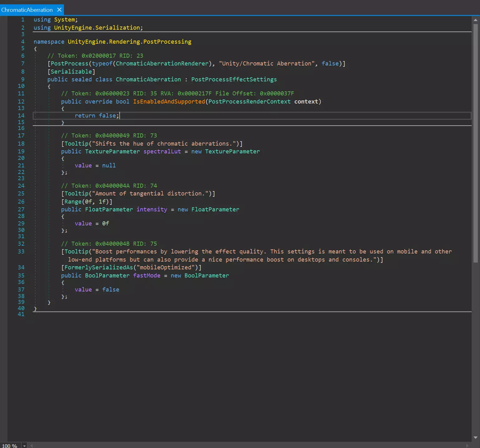Viewport: 480px width, 448px height.
Task: Click the ChromaticAberration class name in declaration
Action: click(x=148, y=79)
